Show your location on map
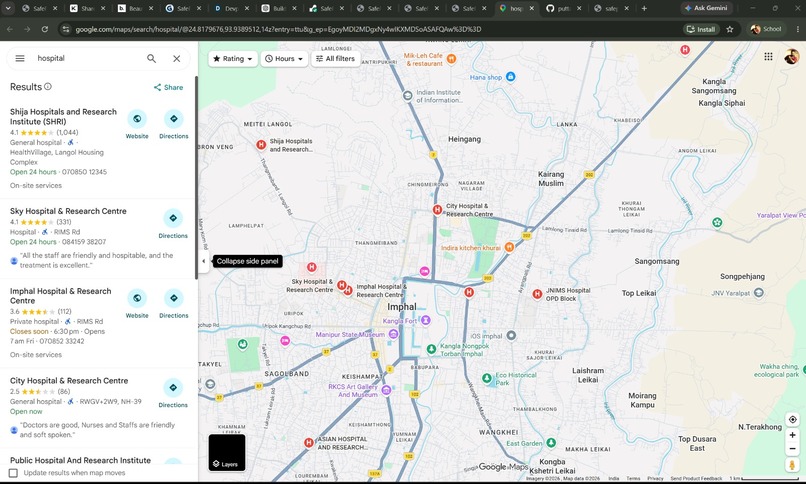This screenshot has height=484, width=806. point(792,419)
